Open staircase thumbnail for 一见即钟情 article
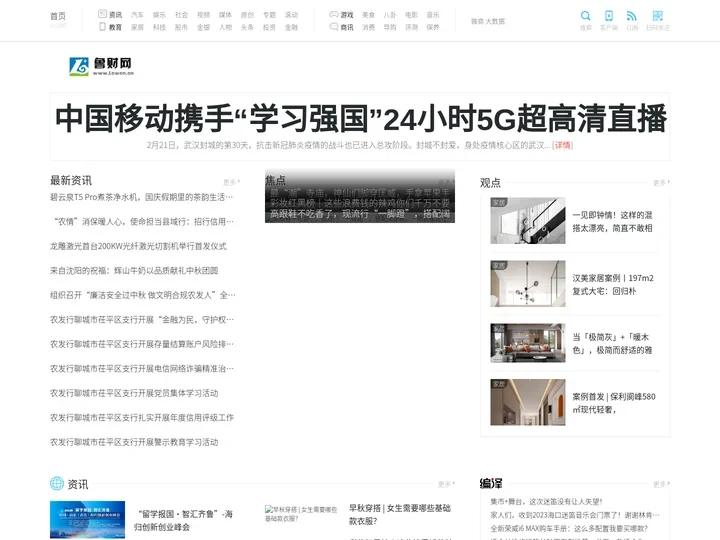This screenshot has height=540, width=720. pyautogui.click(x=528, y=220)
